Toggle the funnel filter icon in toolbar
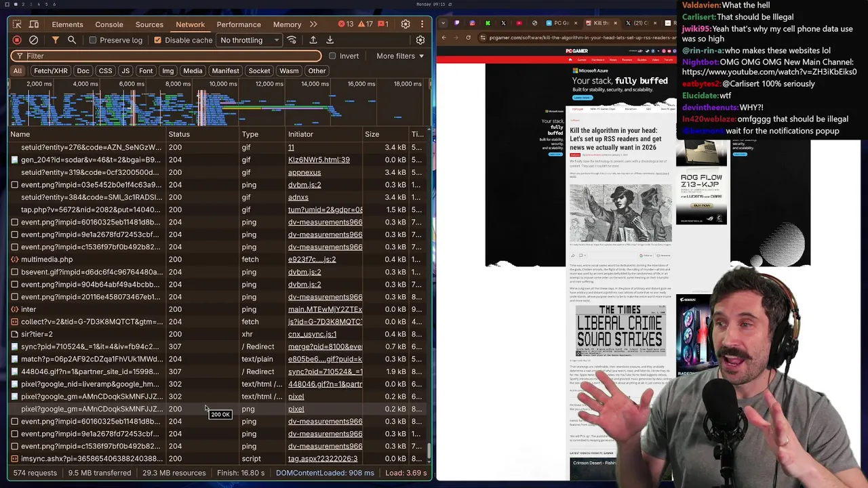 55,40
